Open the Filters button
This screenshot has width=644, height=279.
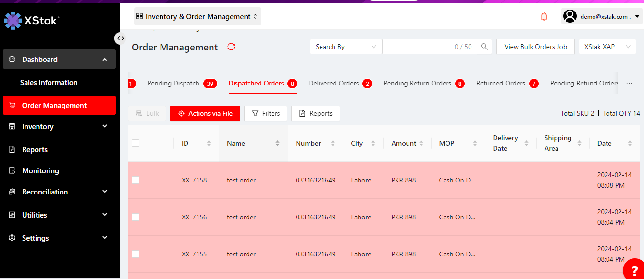[x=266, y=113]
